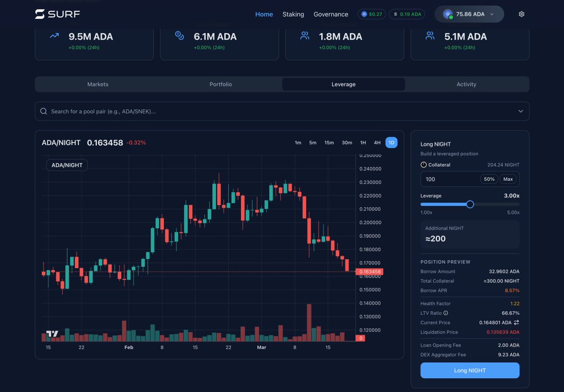The image size is (564, 392).
Task: Click the SURF logo
Action: coord(57,14)
